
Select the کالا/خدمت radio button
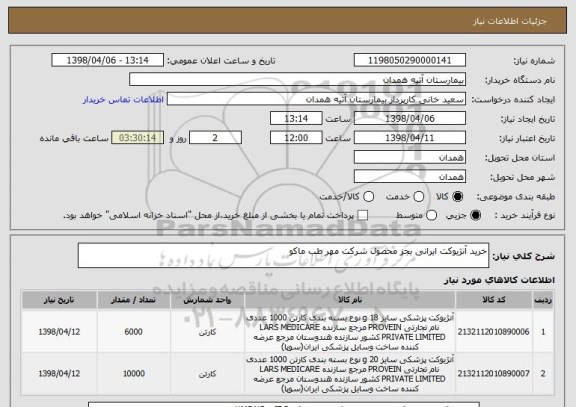[x=368, y=197]
